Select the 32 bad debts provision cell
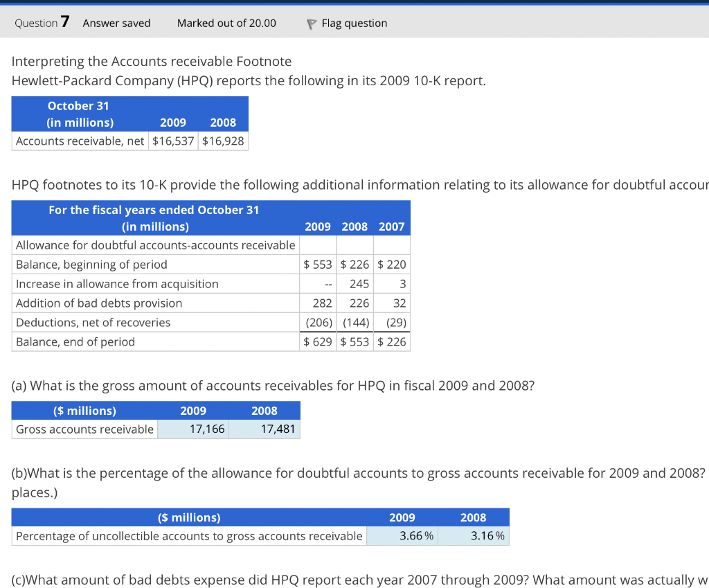 (392, 303)
